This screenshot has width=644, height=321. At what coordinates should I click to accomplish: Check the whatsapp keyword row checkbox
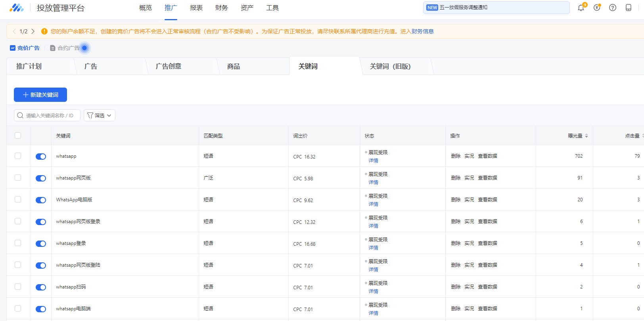click(x=18, y=156)
